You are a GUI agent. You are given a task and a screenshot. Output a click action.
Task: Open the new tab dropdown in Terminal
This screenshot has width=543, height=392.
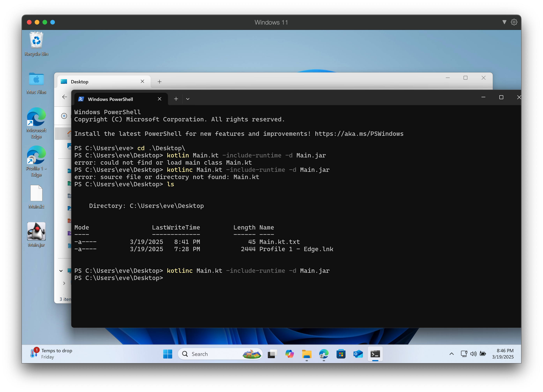point(188,99)
